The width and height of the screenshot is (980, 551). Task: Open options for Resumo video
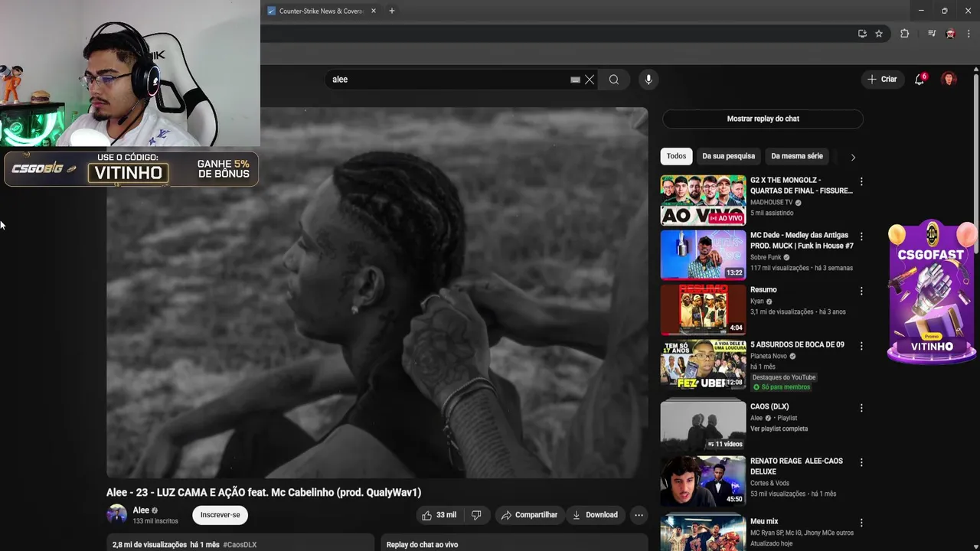click(861, 292)
